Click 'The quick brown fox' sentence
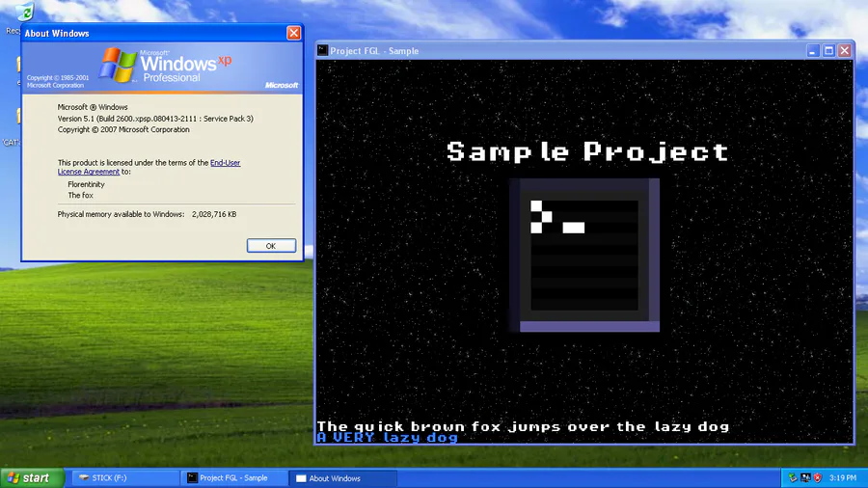 point(523,426)
